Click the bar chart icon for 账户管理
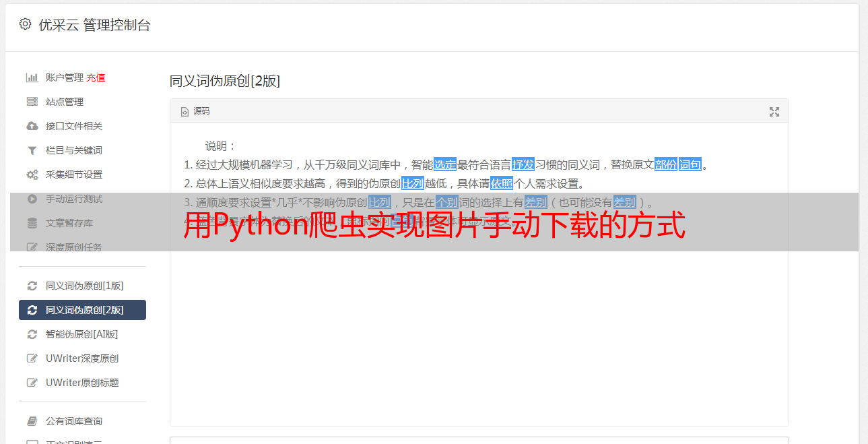The height and width of the screenshot is (444, 868). [x=32, y=77]
